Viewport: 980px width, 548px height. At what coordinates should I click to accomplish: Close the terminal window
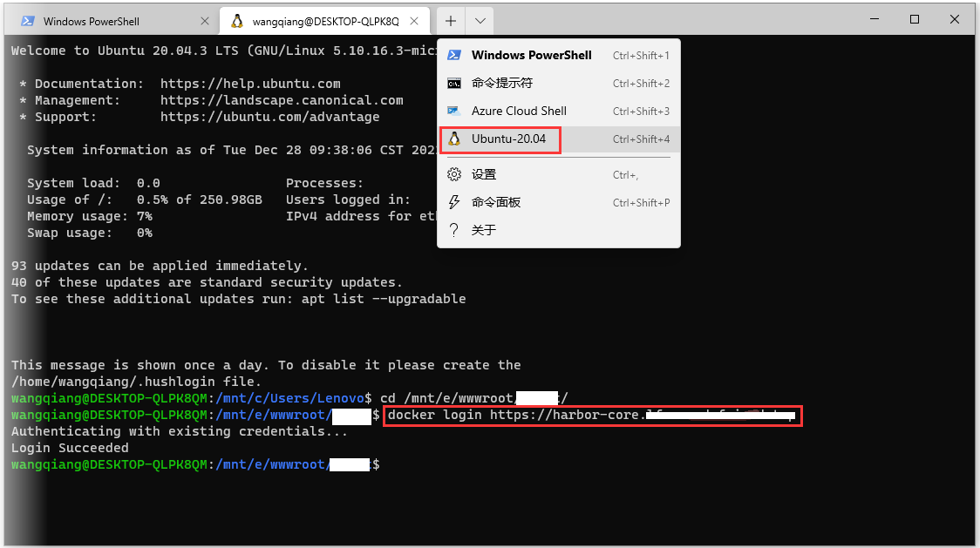955,19
